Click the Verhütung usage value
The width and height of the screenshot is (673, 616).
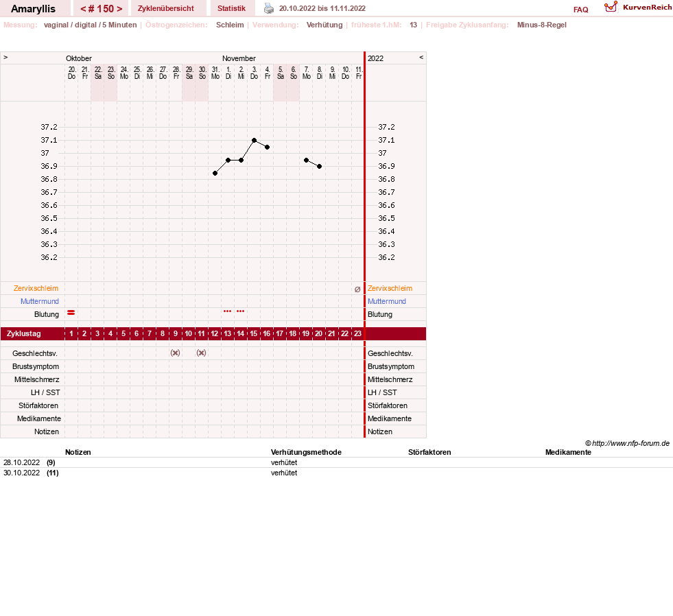[324, 25]
